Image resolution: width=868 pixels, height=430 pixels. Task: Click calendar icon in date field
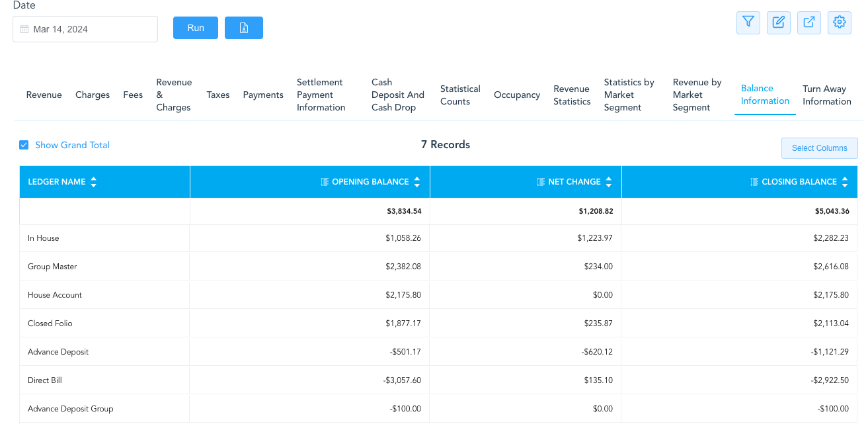coord(24,29)
